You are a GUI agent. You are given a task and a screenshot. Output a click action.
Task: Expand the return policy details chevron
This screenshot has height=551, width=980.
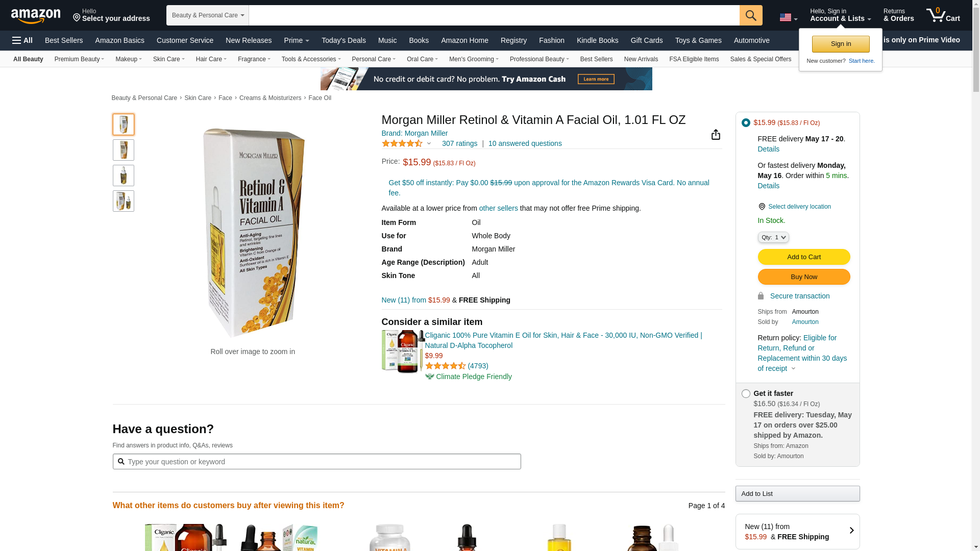(793, 369)
